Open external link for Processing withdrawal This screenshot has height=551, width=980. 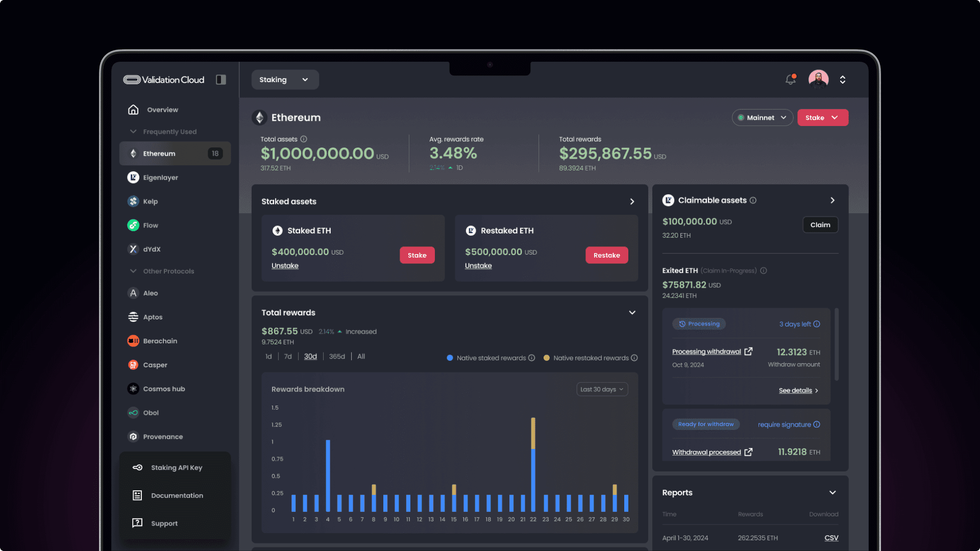tap(748, 352)
